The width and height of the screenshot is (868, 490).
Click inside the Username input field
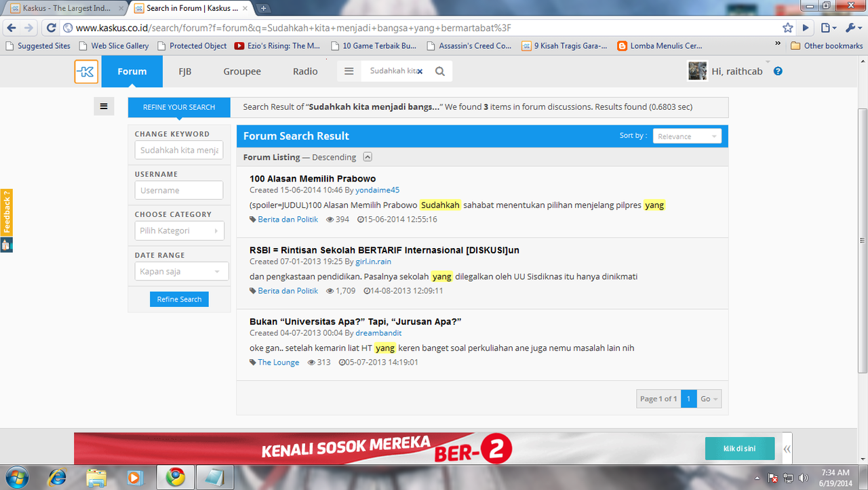(x=179, y=190)
